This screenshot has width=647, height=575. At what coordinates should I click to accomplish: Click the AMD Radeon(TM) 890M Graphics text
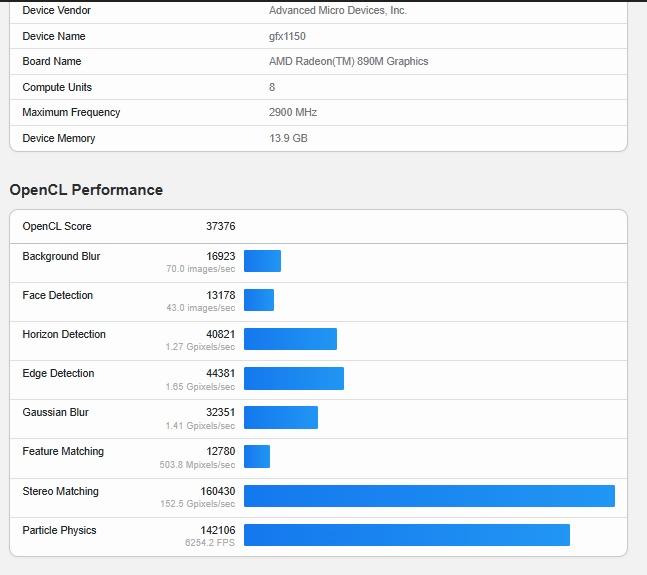click(x=348, y=62)
